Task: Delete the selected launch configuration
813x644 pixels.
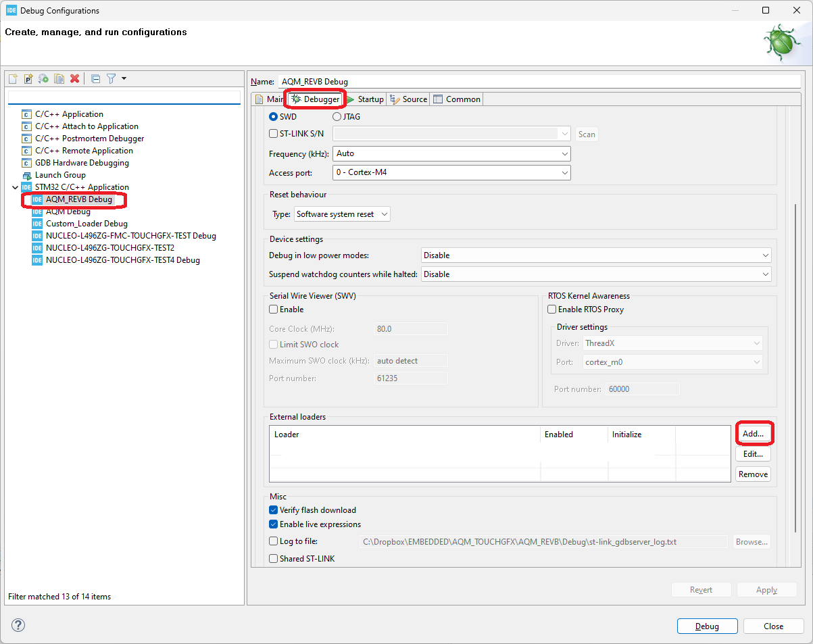Action: pyautogui.click(x=74, y=78)
